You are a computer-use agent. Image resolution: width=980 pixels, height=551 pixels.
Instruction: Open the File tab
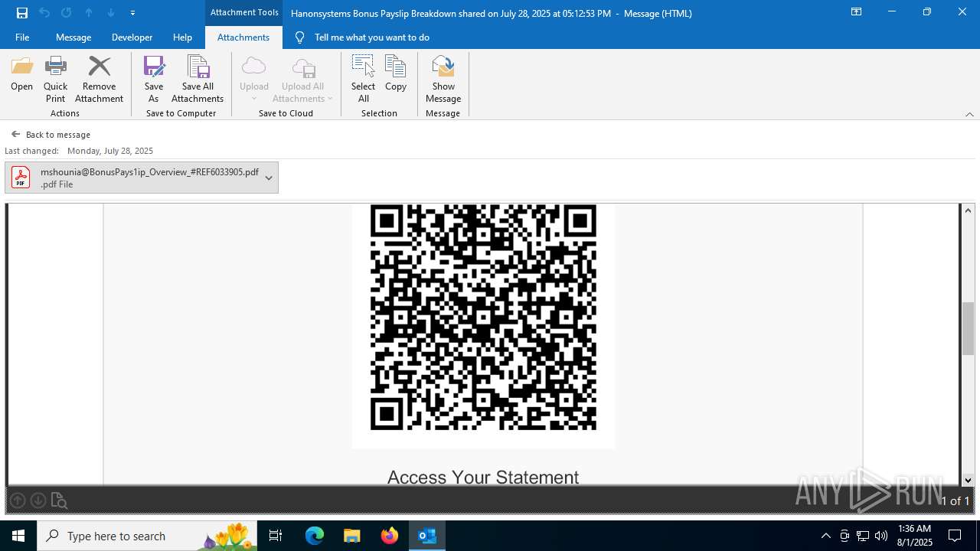click(22, 37)
